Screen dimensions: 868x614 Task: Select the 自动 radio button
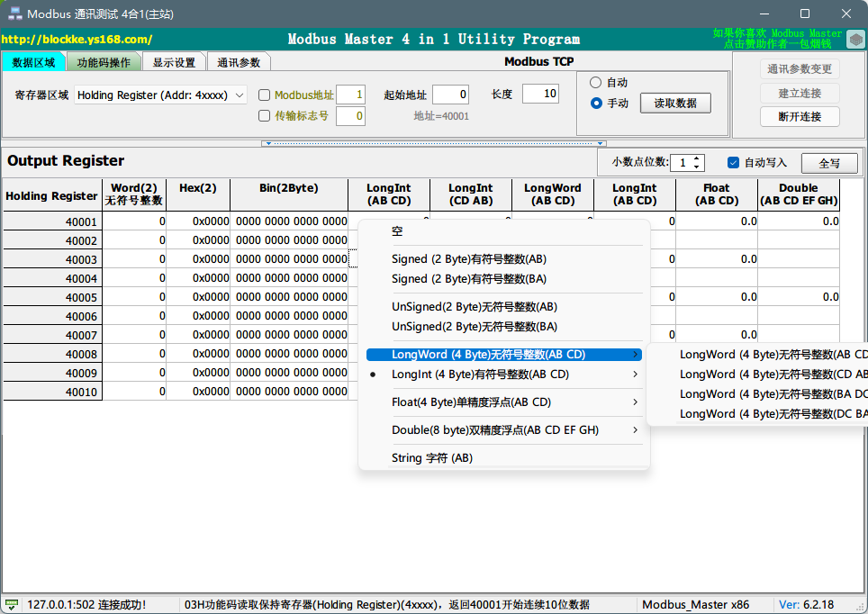point(595,83)
